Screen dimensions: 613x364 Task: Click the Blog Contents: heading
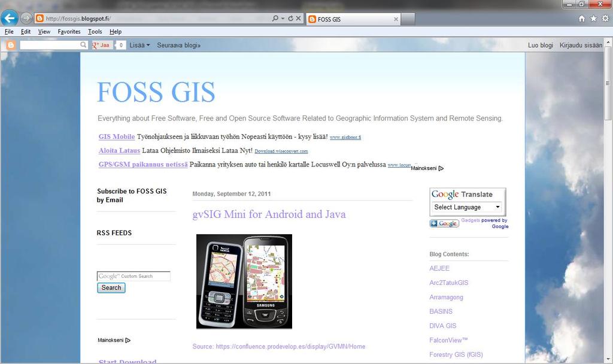449,254
